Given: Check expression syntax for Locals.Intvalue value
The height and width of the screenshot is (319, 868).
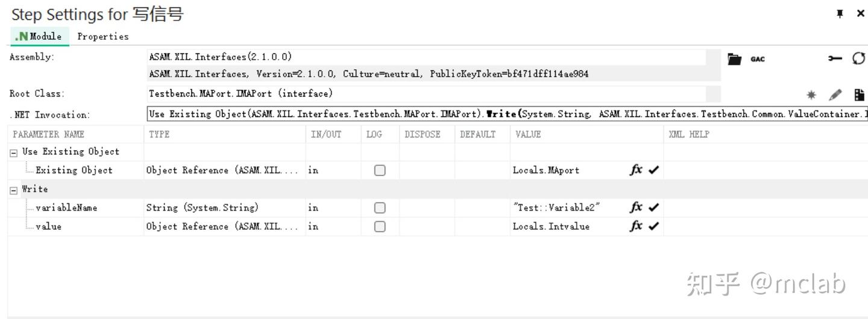Looking at the screenshot, I should (653, 226).
